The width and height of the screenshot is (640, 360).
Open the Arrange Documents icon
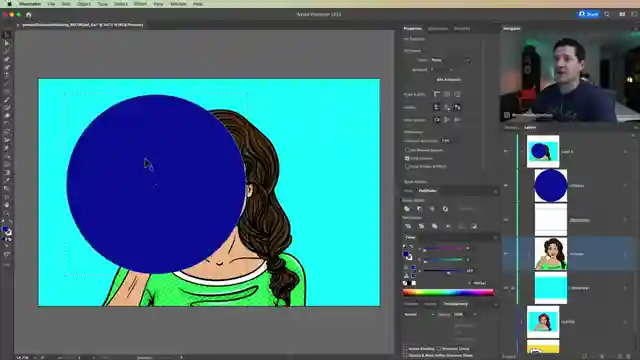coord(622,14)
